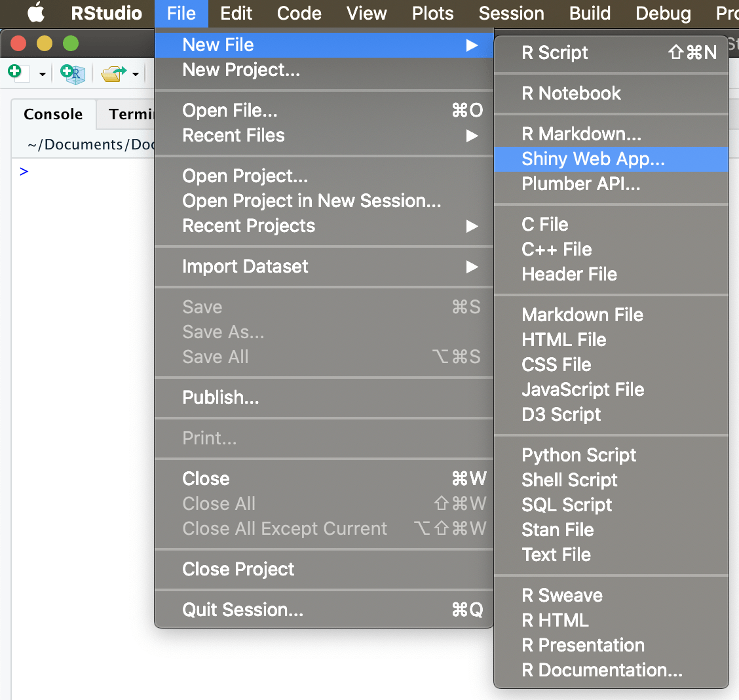The width and height of the screenshot is (739, 700).
Task: Click the RStudio application menu
Action: [x=106, y=12]
